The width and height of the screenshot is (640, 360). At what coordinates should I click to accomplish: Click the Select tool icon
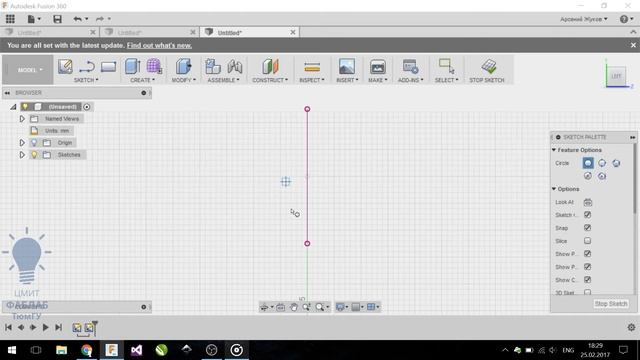click(x=446, y=66)
